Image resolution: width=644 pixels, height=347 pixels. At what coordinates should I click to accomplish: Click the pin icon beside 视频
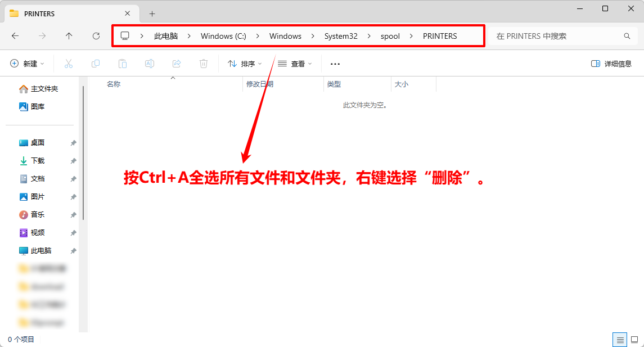(73, 233)
